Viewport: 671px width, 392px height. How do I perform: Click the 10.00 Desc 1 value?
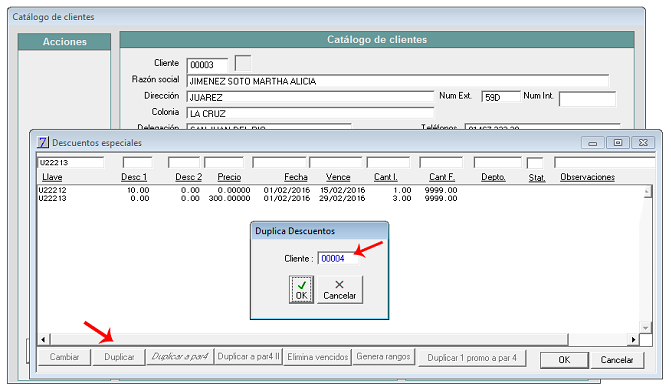pyautogui.click(x=138, y=190)
